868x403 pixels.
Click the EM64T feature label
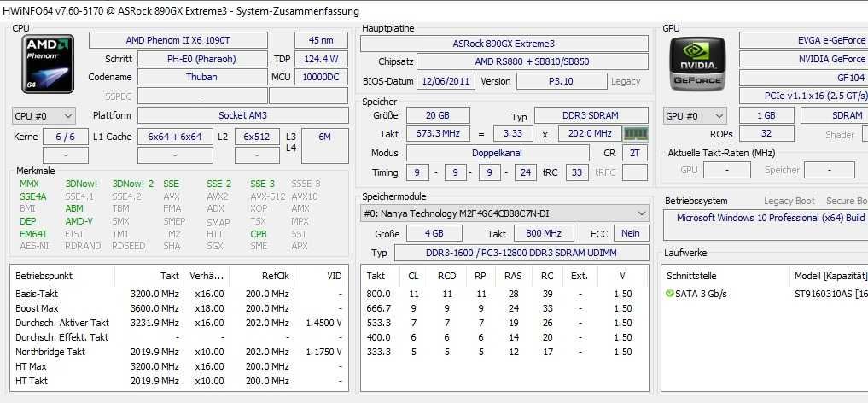pyautogui.click(x=34, y=234)
